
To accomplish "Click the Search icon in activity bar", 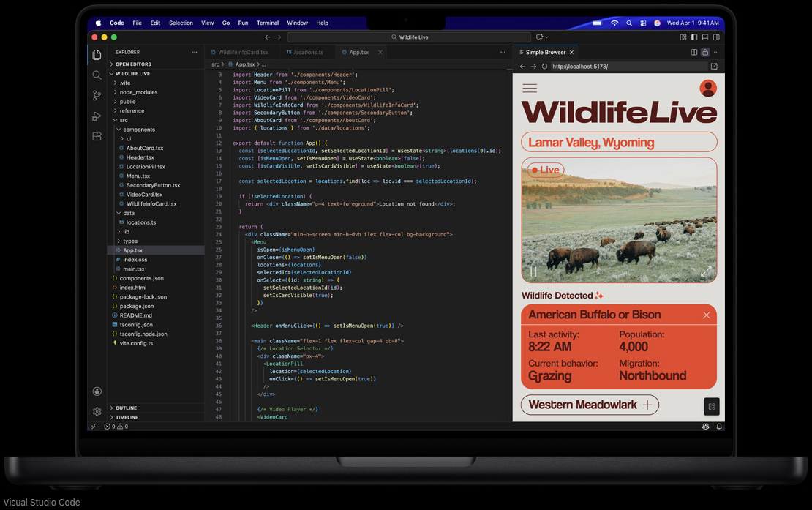I will [97, 75].
